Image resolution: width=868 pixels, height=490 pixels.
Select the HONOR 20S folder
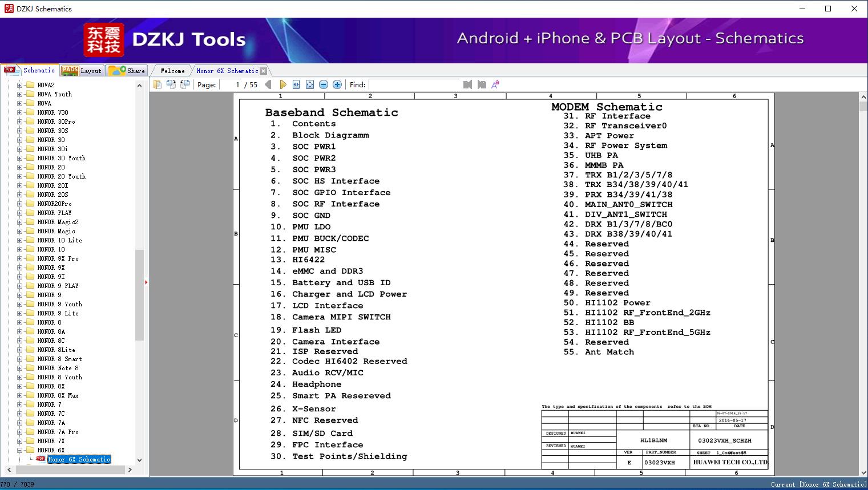point(53,195)
